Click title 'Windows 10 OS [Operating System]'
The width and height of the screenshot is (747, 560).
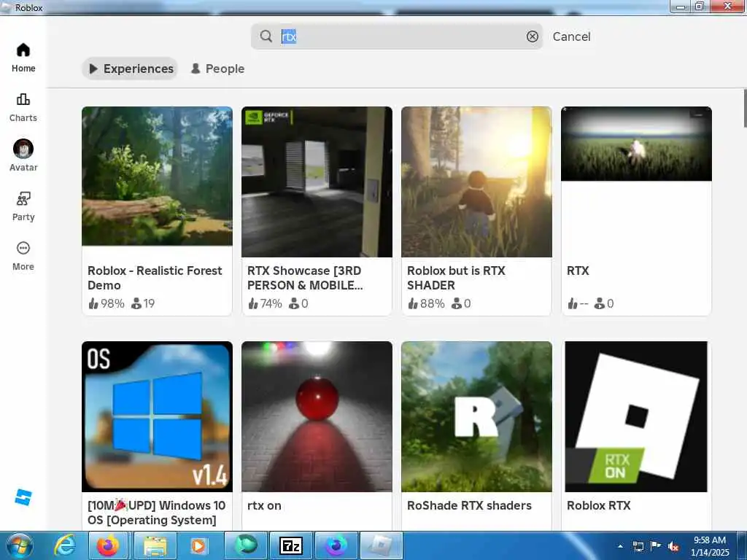pos(157,513)
